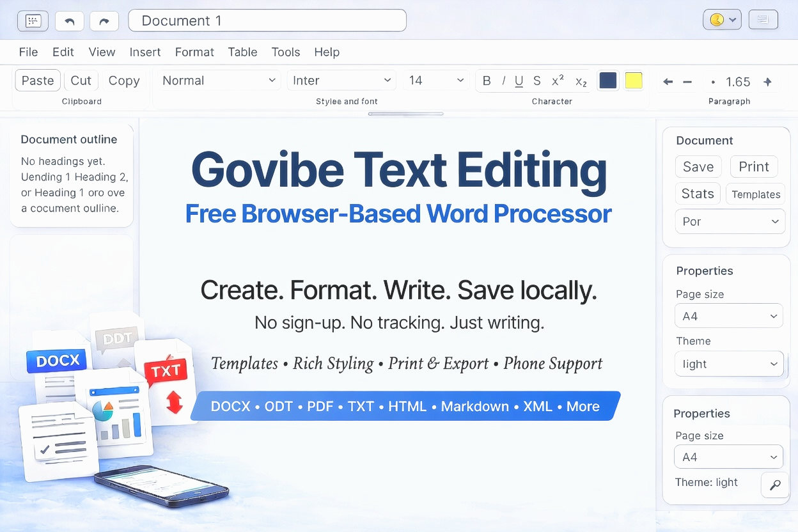Click the strikethrough S icon
The image size is (798, 532).
point(537,81)
